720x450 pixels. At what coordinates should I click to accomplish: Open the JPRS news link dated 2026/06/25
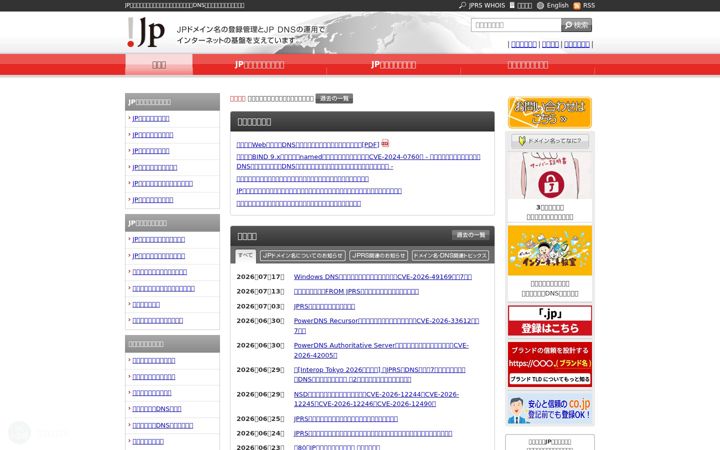(346, 419)
